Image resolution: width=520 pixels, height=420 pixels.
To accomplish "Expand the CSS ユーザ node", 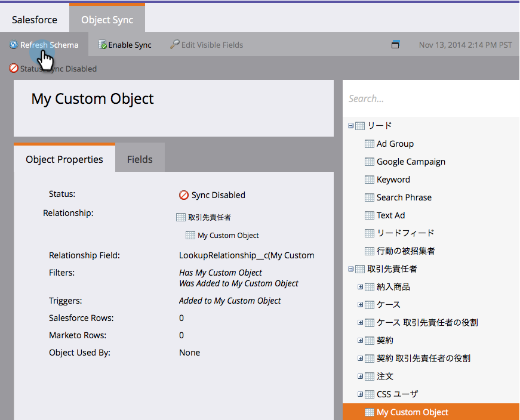I will (x=360, y=394).
